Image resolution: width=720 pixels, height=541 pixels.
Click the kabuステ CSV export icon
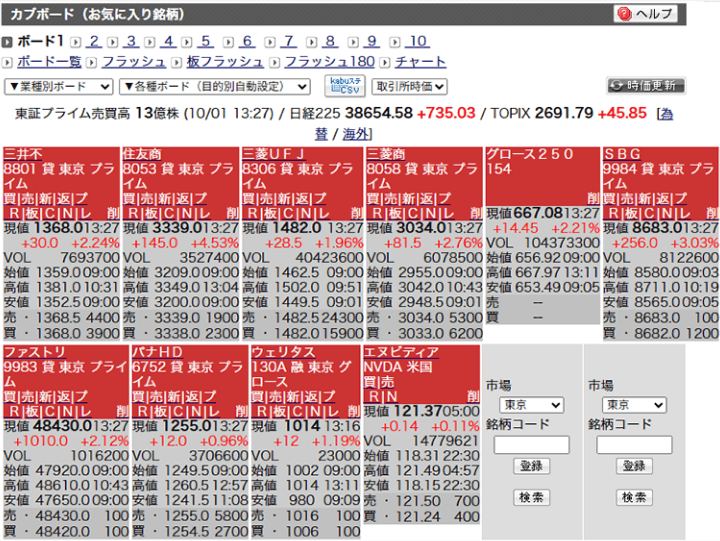(x=345, y=86)
